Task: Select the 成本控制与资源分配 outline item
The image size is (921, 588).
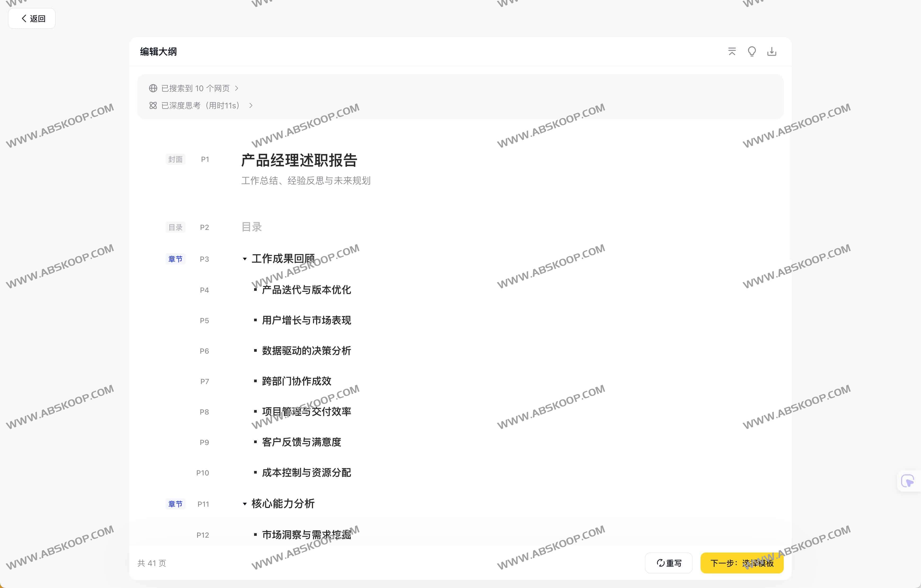Action: [306, 473]
